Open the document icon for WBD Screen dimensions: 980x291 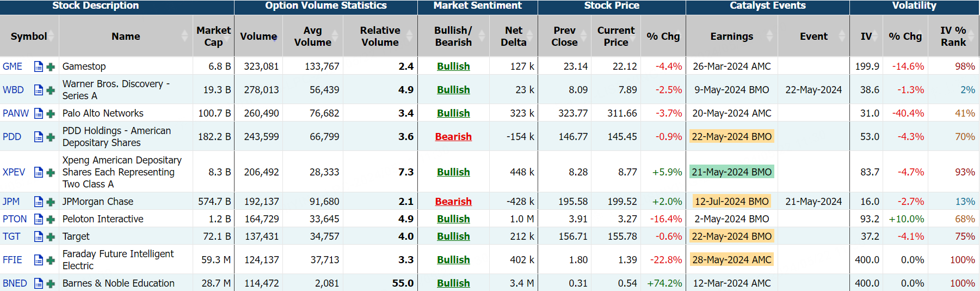[39, 90]
